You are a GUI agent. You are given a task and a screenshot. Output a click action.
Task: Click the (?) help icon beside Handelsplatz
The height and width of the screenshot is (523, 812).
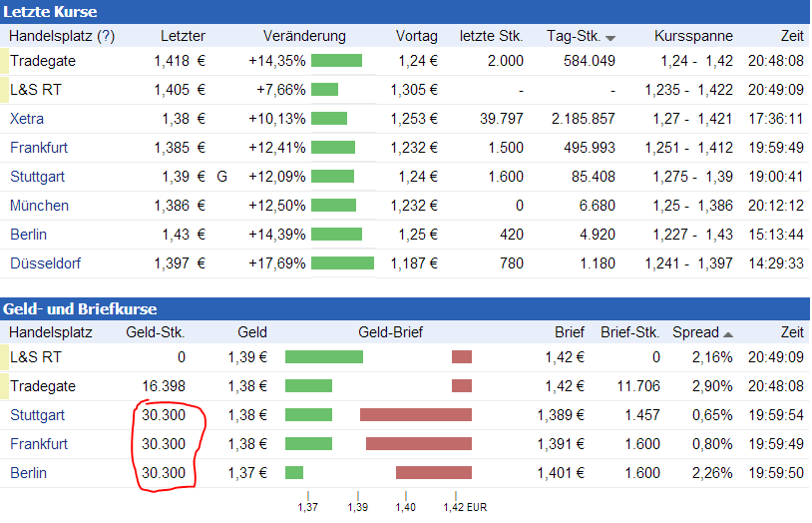coord(106,36)
